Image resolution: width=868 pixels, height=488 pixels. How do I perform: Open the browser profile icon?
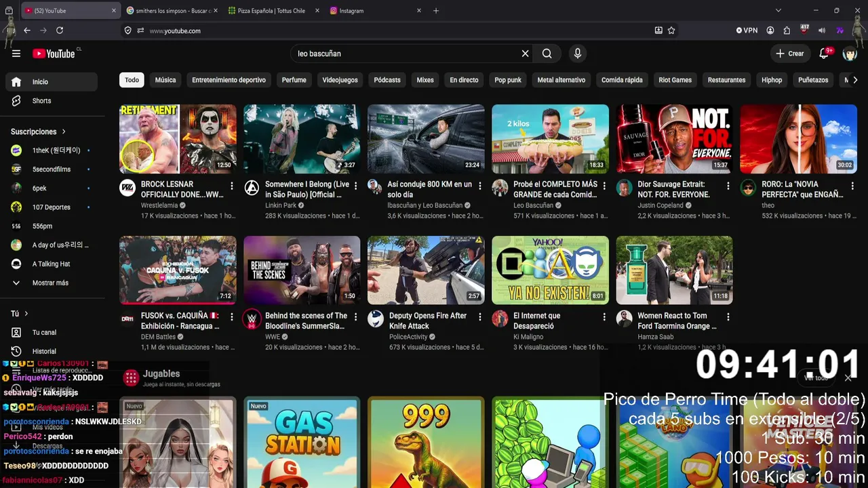pos(770,30)
